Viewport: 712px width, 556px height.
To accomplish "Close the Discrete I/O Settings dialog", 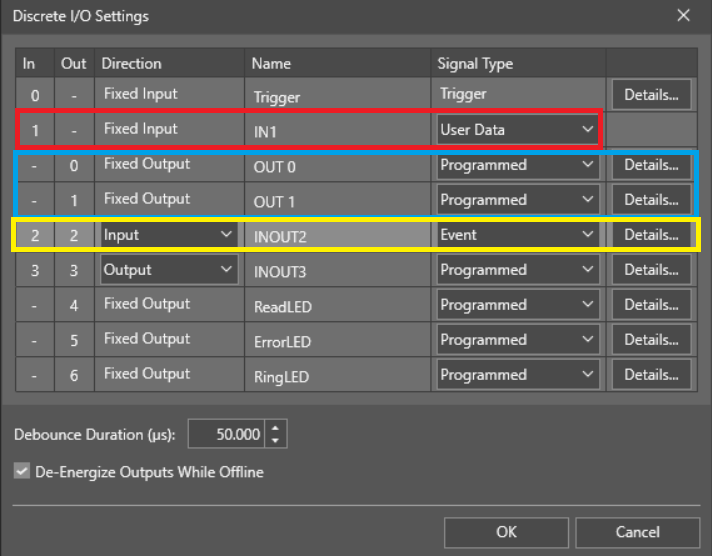I will pos(684,15).
